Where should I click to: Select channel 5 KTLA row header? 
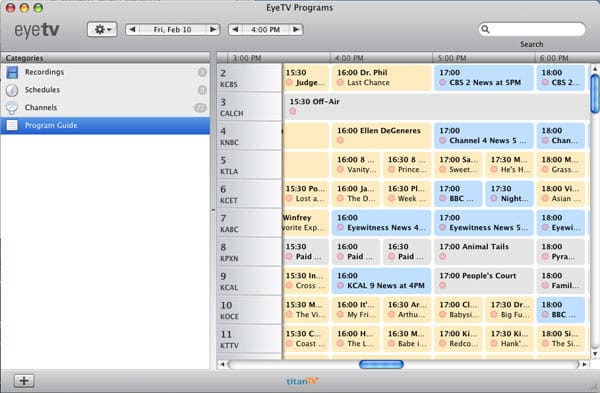click(249, 165)
